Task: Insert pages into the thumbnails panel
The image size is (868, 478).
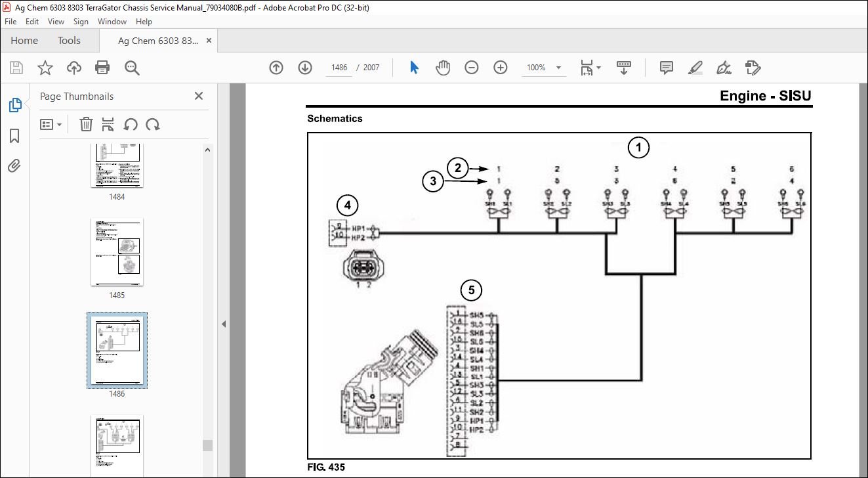Action: [x=108, y=124]
